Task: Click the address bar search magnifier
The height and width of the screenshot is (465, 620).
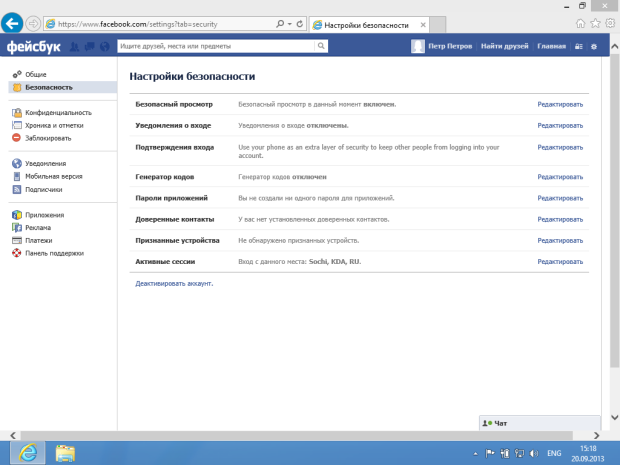Action: pos(280,24)
